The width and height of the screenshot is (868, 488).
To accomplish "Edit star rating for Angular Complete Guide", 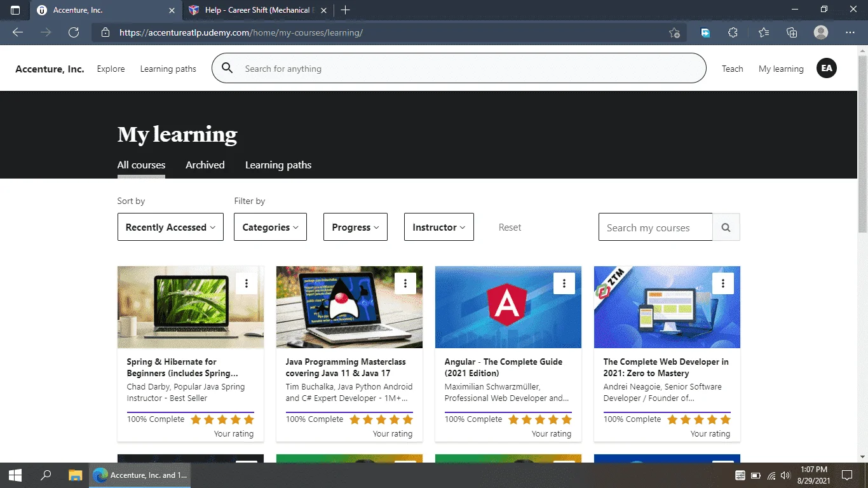I will [x=540, y=419].
